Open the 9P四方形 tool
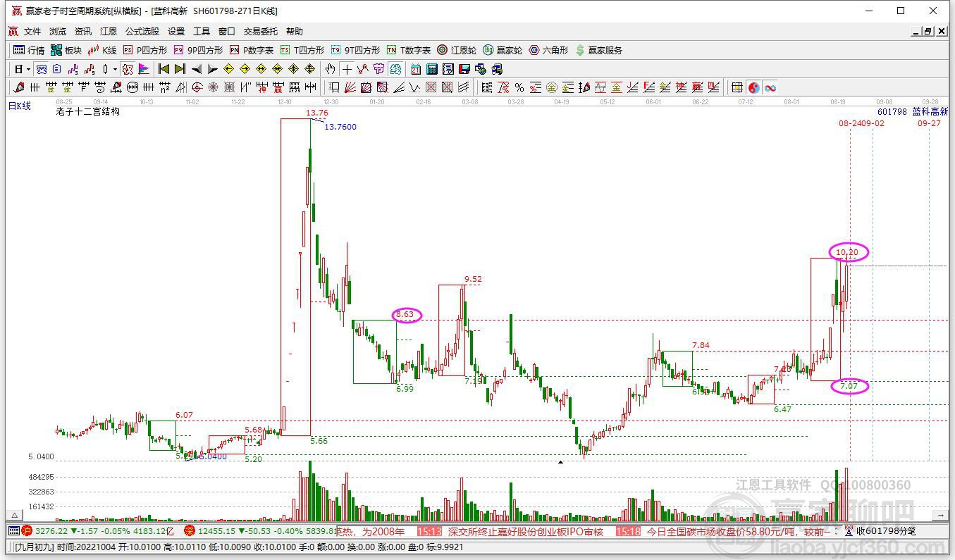Viewport: 955px width, 560px height. [x=198, y=50]
